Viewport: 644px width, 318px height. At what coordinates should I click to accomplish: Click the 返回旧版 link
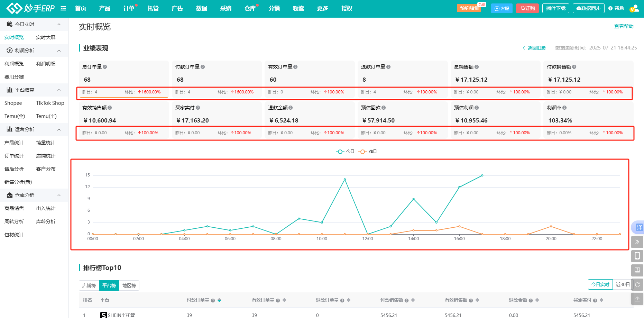(534, 48)
